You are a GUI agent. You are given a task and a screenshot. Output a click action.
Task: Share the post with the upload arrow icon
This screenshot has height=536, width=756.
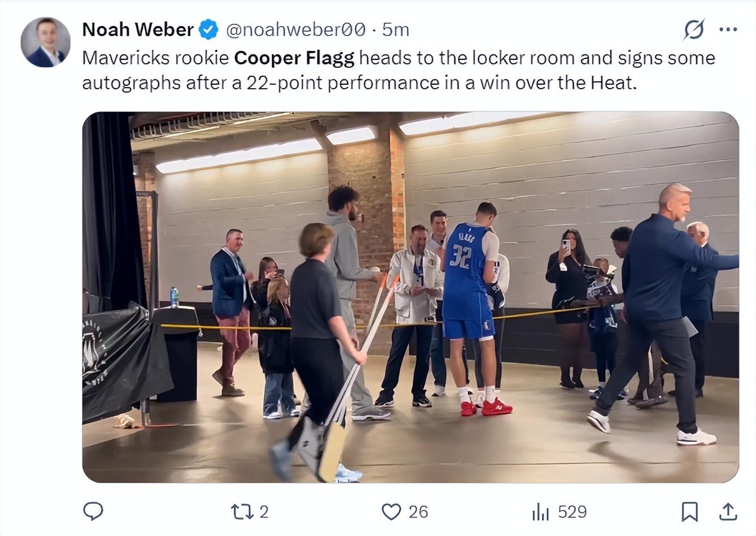click(728, 512)
